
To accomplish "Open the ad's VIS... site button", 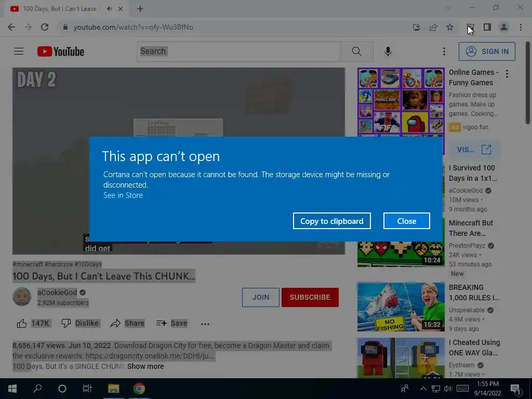I will [x=474, y=149].
